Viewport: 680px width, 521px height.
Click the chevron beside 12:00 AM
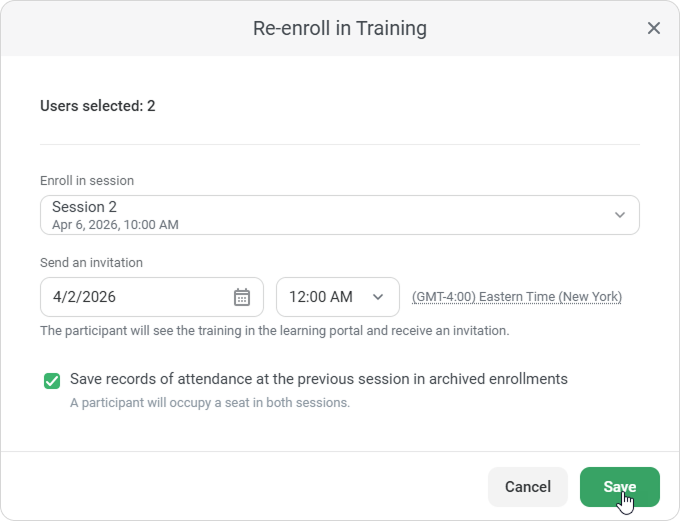coord(378,297)
